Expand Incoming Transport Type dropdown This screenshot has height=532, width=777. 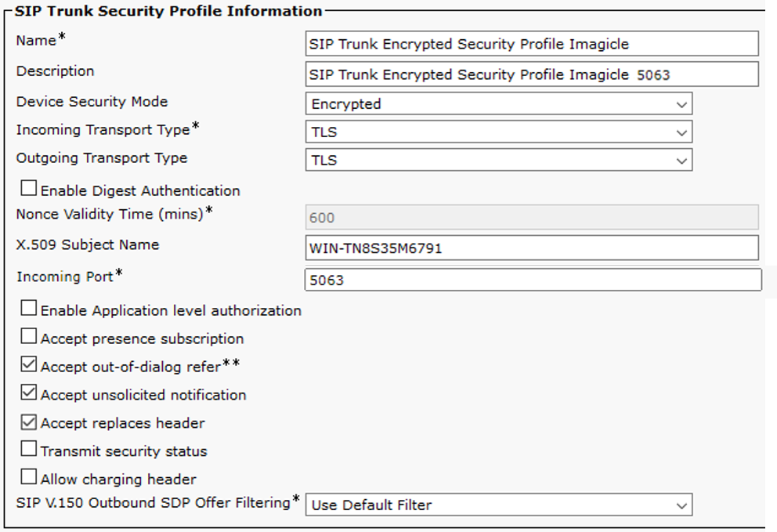[498, 132]
